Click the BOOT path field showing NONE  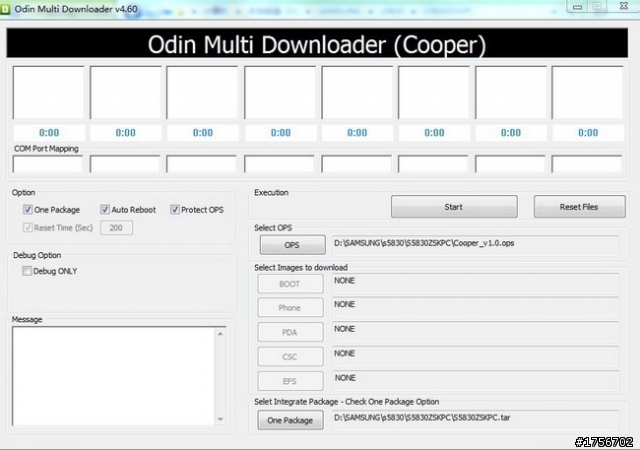point(476,284)
